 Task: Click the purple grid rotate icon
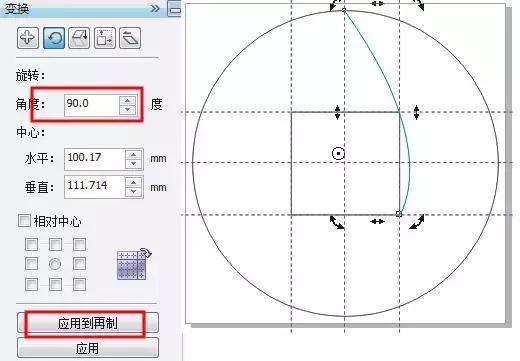tap(133, 264)
